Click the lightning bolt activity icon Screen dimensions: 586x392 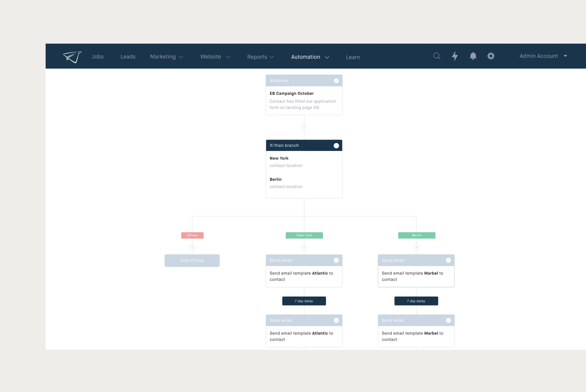[x=455, y=56]
